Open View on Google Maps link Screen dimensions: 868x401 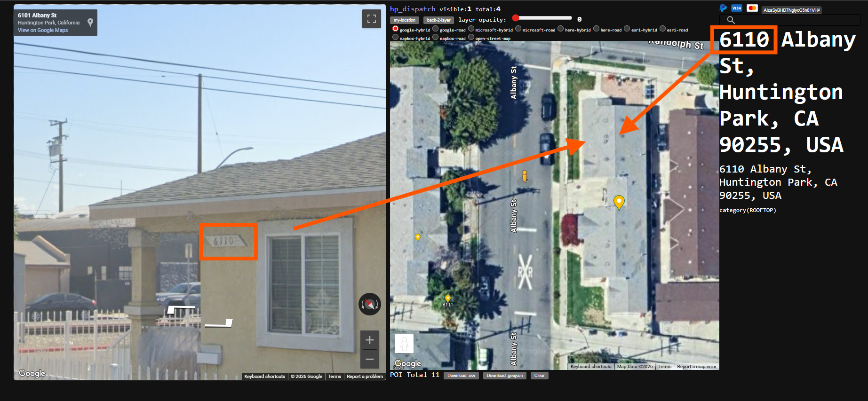coord(43,30)
